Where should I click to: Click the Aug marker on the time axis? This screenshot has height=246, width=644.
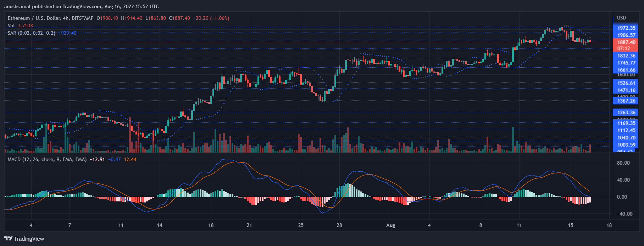tap(390, 225)
